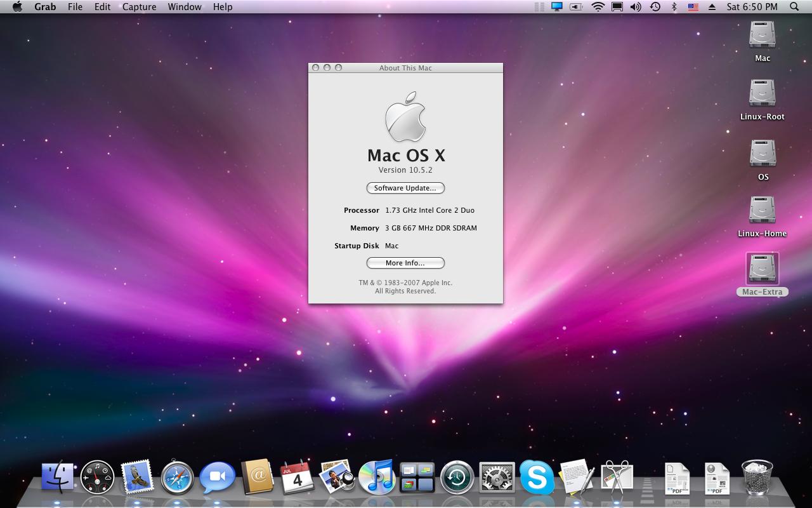Image resolution: width=812 pixels, height=508 pixels.
Task: Open the Apple menu
Action: coord(17,7)
